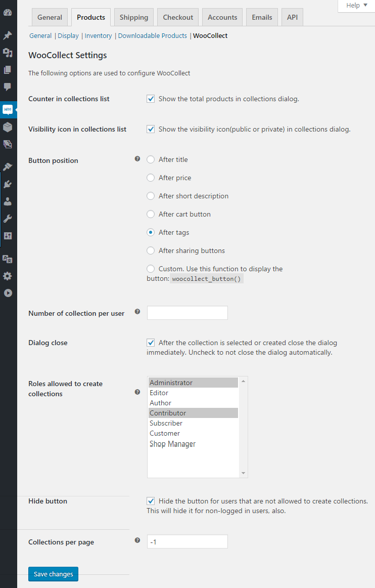The height and width of the screenshot is (588, 375).
Task: Focus the Collections per page field
Action: 187,541
